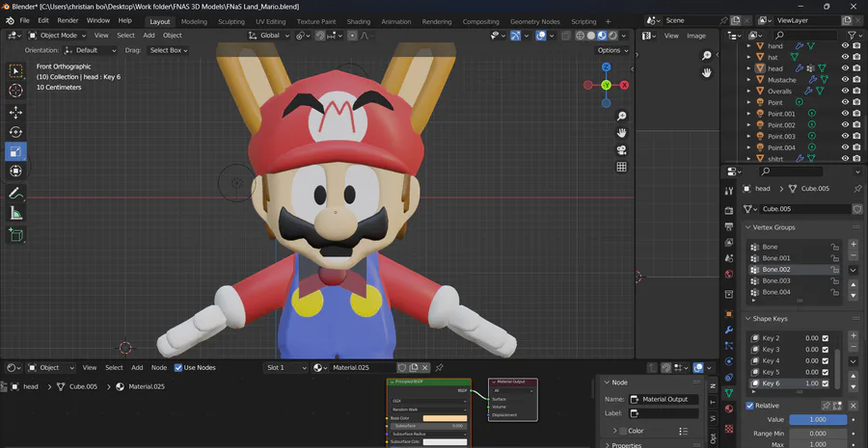Uncheck the Key 6 shape key checkbox
The image size is (868, 448).
(x=826, y=383)
